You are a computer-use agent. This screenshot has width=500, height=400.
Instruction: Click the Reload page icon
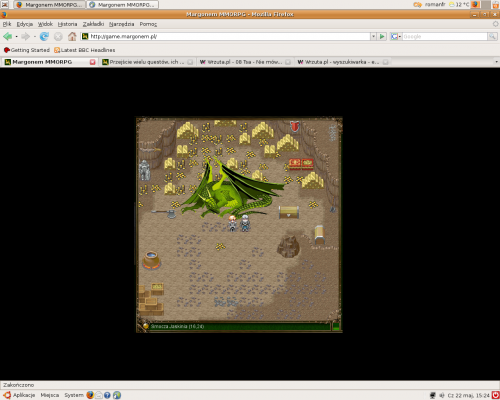point(44,36)
